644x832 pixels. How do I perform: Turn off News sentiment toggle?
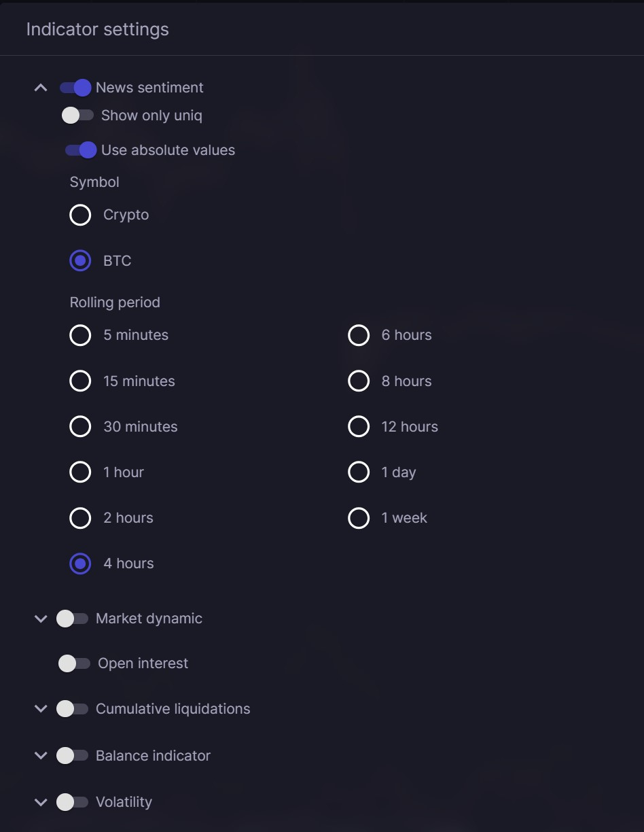click(75, 88)
